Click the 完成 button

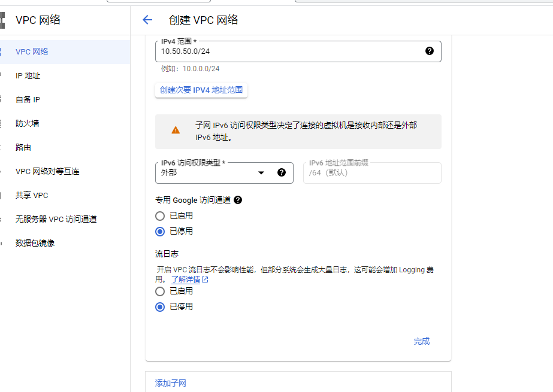pos(421,341)
